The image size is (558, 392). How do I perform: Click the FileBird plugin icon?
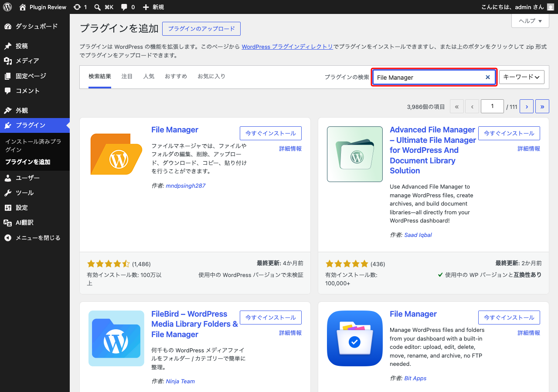[x=116, y=338]
